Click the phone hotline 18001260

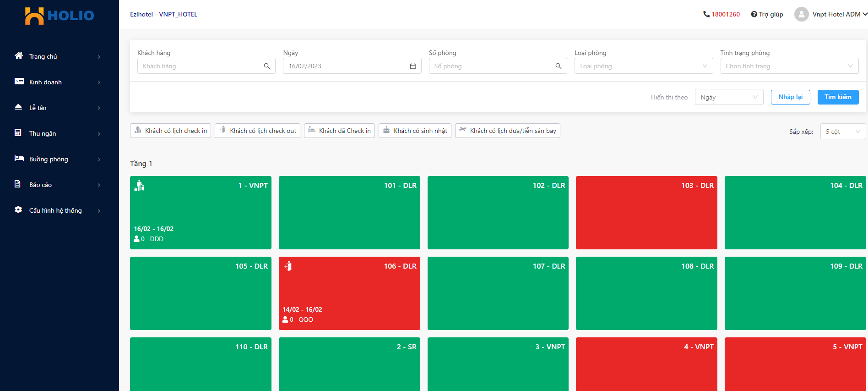point(722,14)
